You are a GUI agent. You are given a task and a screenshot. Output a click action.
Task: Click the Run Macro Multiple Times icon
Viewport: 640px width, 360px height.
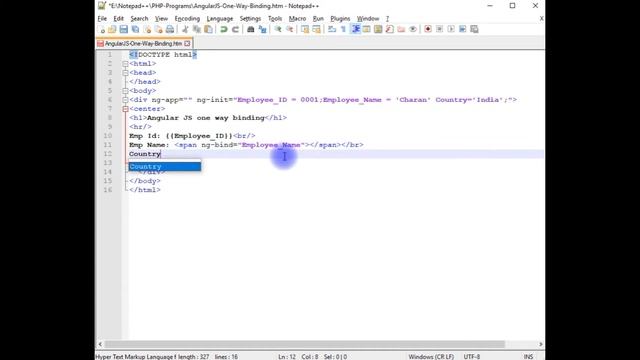coord(462,29)
